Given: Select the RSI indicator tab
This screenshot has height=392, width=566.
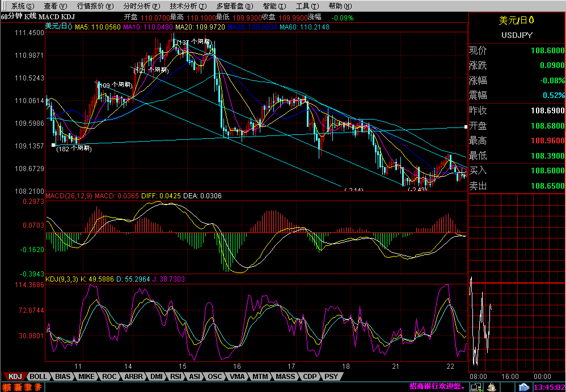Looking at the screenshot, I should (176, 376).
